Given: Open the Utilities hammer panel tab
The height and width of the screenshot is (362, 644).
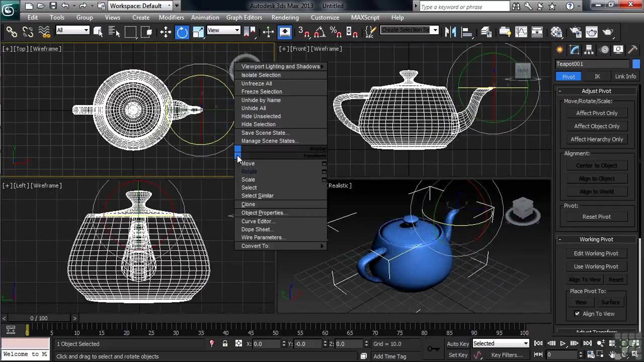Looking at the screenshot, I should point(633,50).
